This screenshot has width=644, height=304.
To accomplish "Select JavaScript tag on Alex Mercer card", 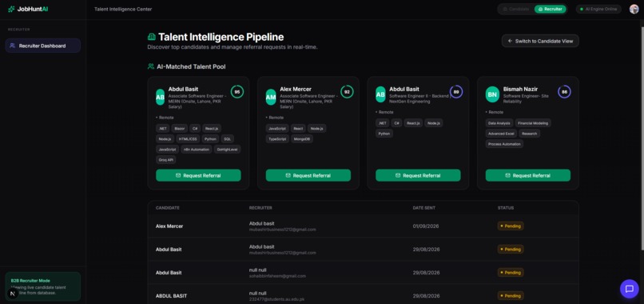I will (277, 128).
